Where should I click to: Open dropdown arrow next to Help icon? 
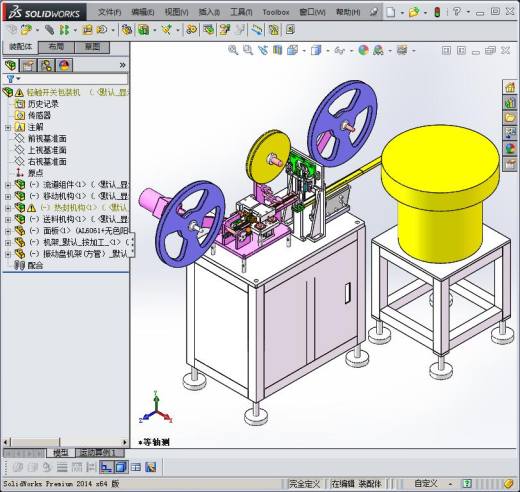468,12
